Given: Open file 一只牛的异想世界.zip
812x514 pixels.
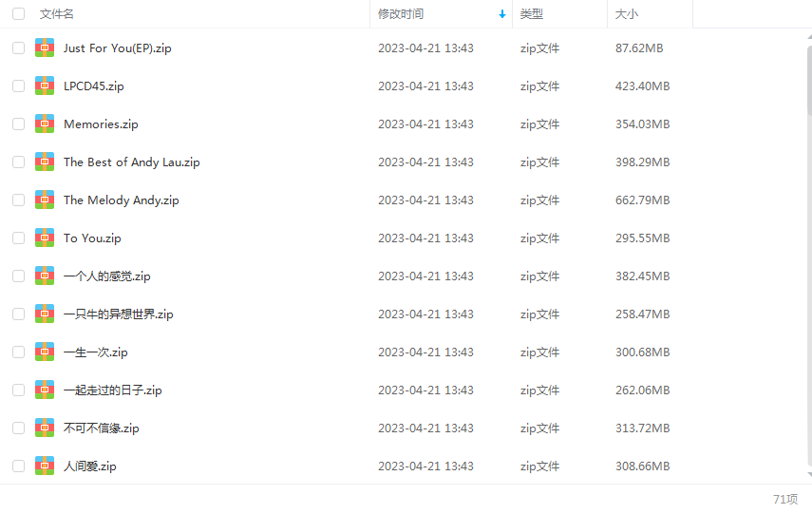Looking at the screenshot, I should [x=119, y=314].
